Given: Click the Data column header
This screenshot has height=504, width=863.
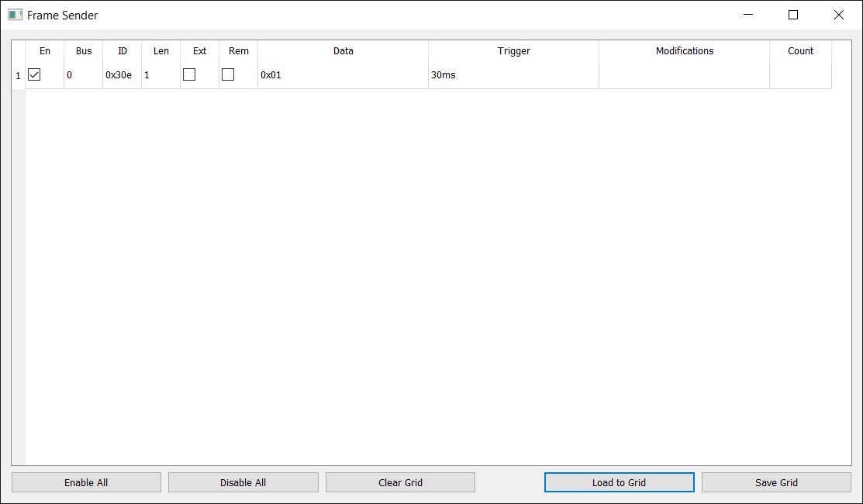Looking at the screenshot, I should pos(343,51).
